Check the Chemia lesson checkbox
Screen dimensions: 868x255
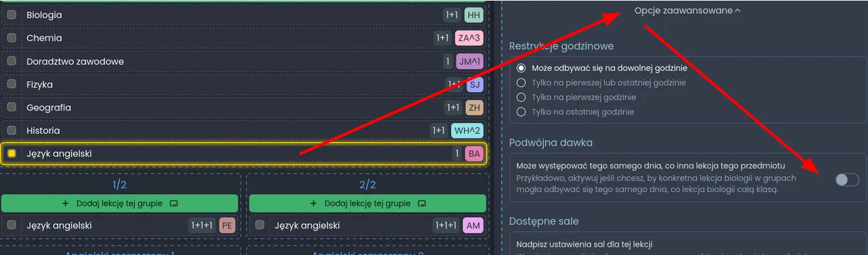(11, 38)
